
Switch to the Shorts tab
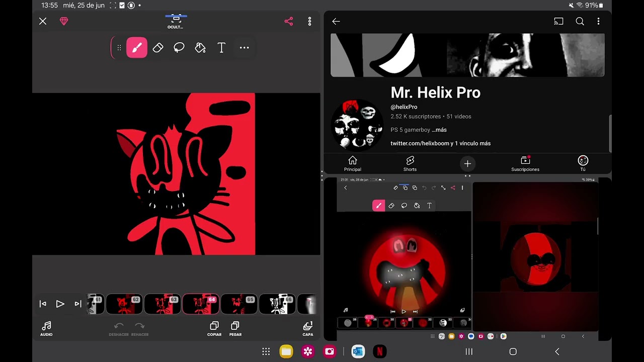tap(410, 163)
